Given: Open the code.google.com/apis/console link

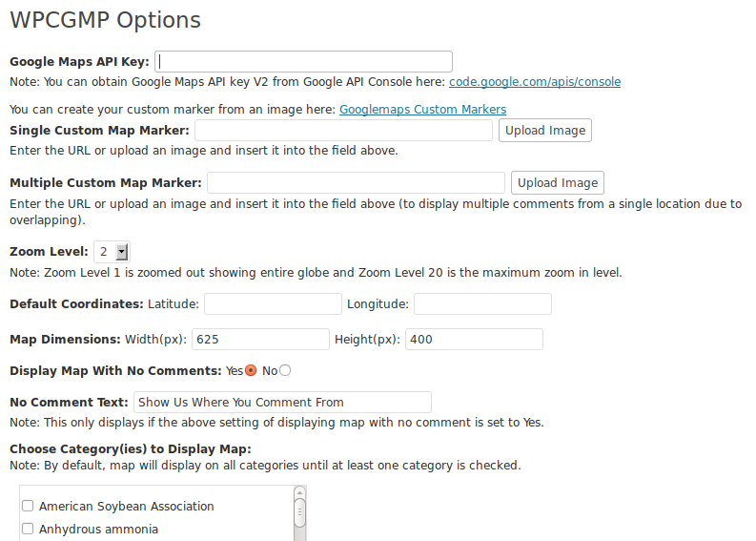Looking at the screenshot, I should click(535, 82).
